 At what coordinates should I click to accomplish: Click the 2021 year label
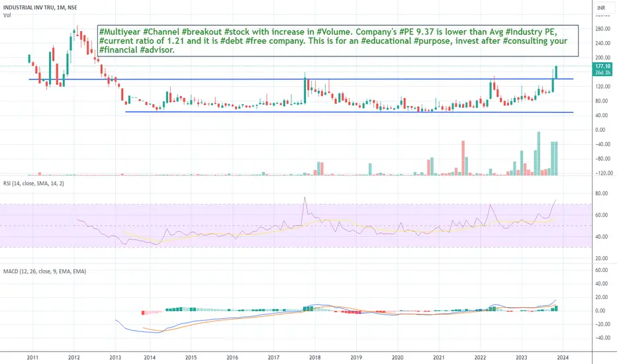439,357
